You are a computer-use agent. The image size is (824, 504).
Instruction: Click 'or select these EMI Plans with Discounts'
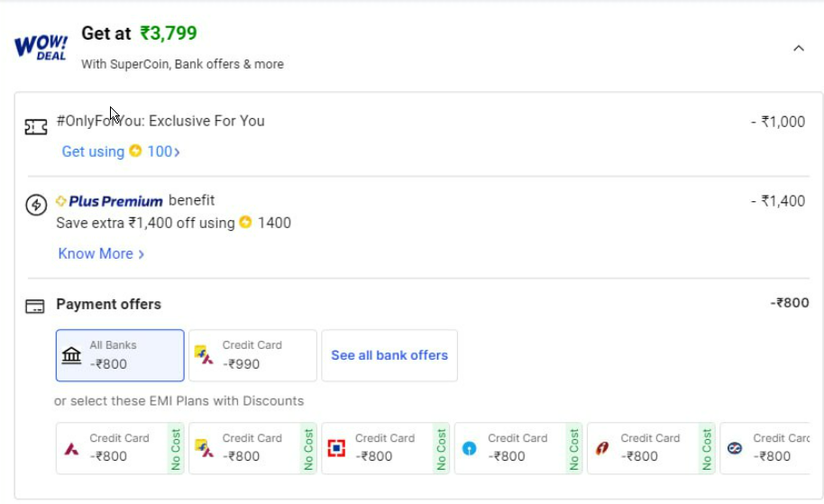point(179,401)
